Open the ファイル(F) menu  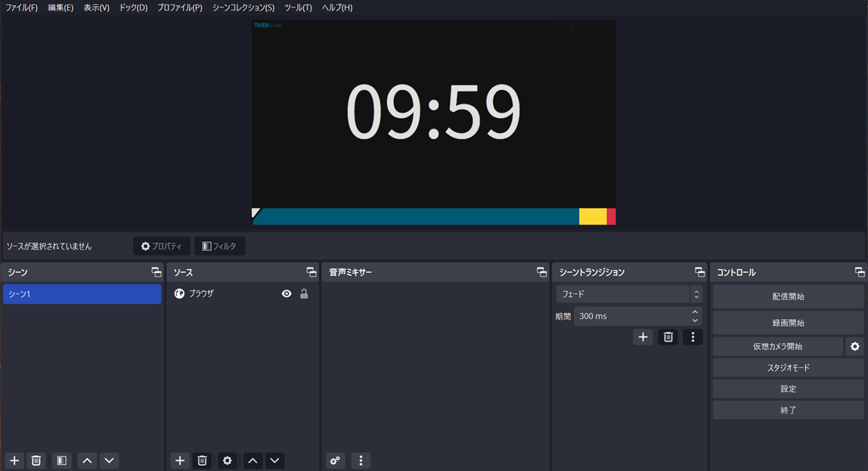click(x=21, y=8)
